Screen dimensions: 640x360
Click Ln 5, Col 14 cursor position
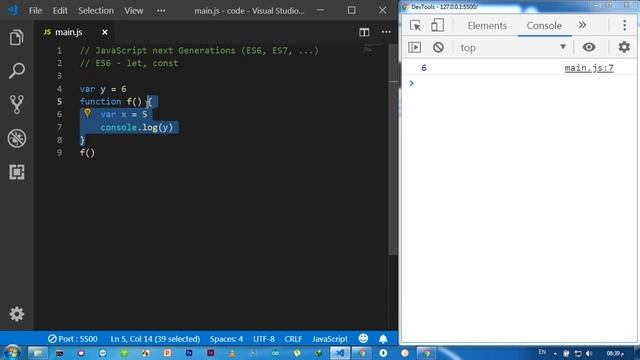tap(155, 339)
